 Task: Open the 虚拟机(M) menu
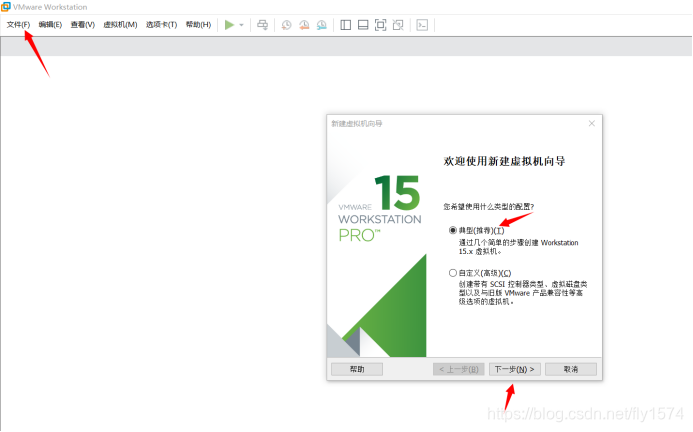(120, 25)
